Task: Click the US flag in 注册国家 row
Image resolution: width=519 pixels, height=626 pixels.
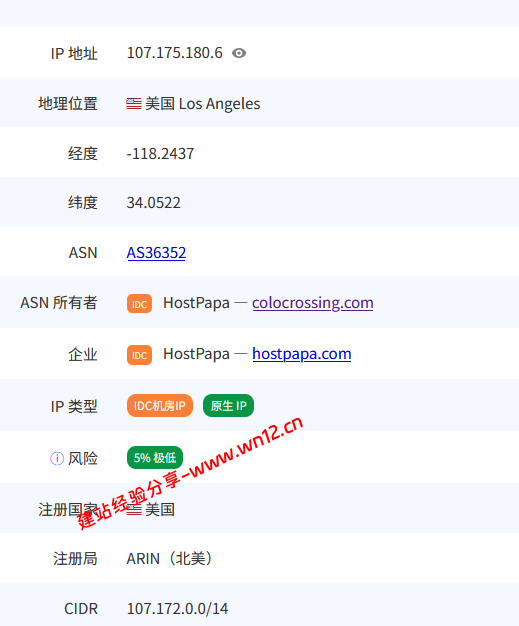Action: tap(134, 510)
